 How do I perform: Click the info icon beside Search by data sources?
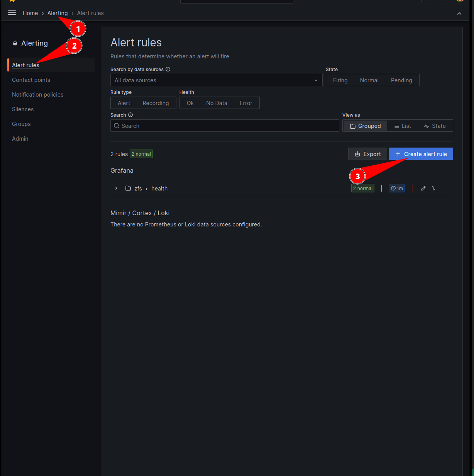click(x=168, y=70)
